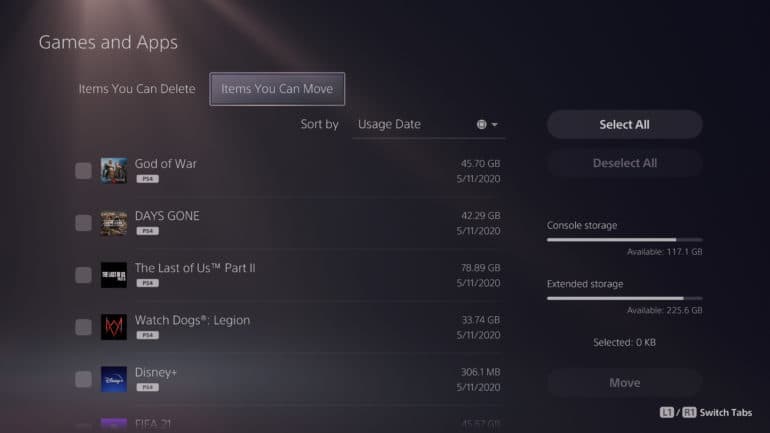Click the PS4 badge under God of War
The height and width of the screenshot is (433, 770).
[x=147, y=178]
